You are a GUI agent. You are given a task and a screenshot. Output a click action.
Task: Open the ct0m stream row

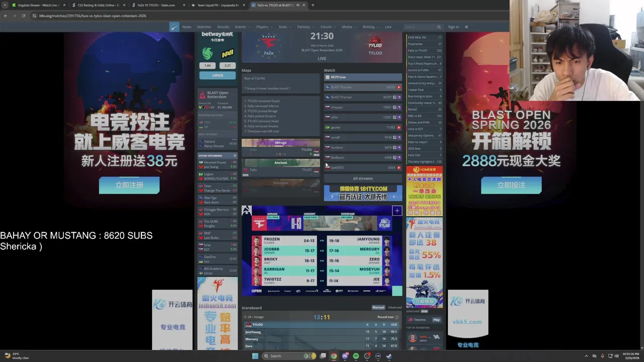pyautogui.click(x=363, y=117)
